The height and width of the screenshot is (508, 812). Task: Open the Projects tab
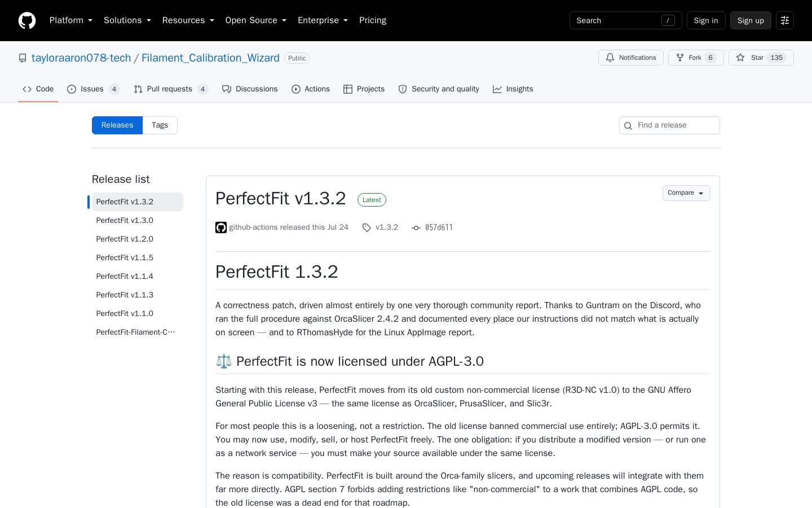click(364, 89)
